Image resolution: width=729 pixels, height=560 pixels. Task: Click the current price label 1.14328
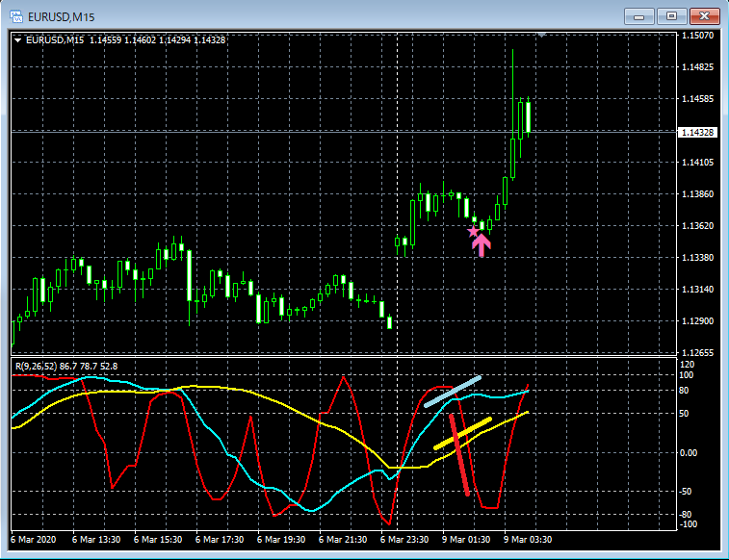[x=697, y=133]
